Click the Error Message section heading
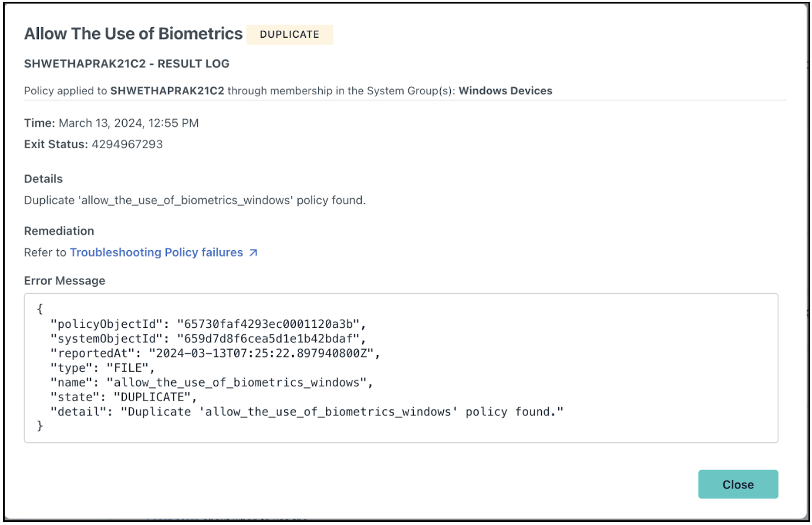Viewport: 812px width, 525px height. pos(65,281)
